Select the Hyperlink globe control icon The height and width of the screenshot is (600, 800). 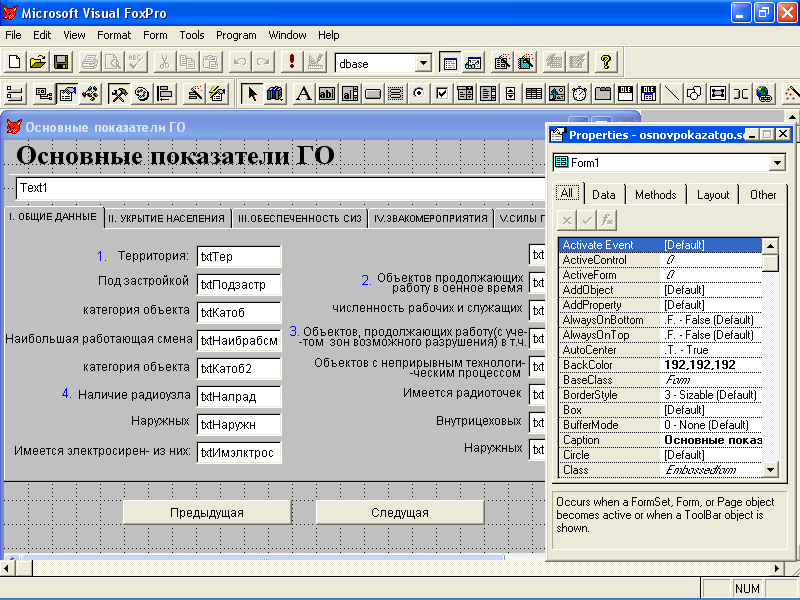click(764, 94)
